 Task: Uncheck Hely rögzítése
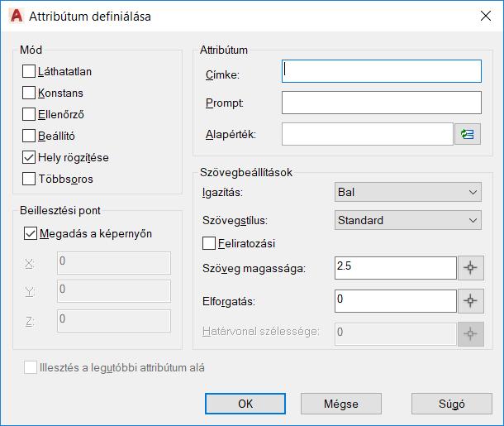pos(29,157)
